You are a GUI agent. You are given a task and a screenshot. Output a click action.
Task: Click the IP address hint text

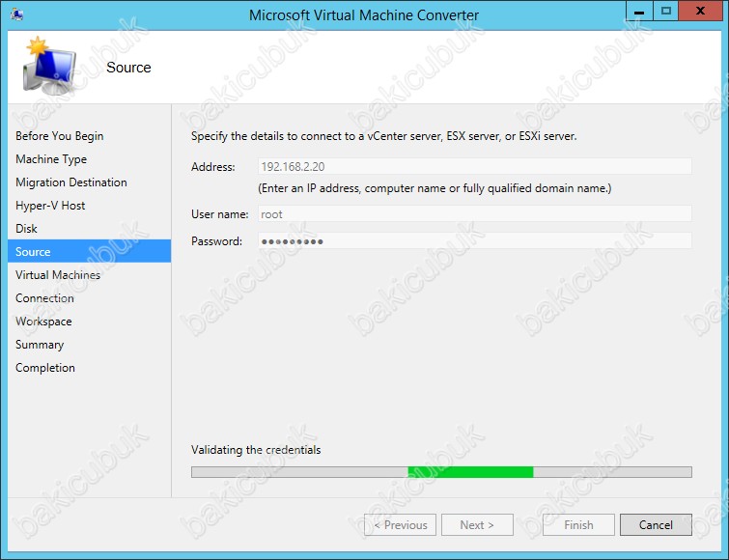(x=435, y=188)
